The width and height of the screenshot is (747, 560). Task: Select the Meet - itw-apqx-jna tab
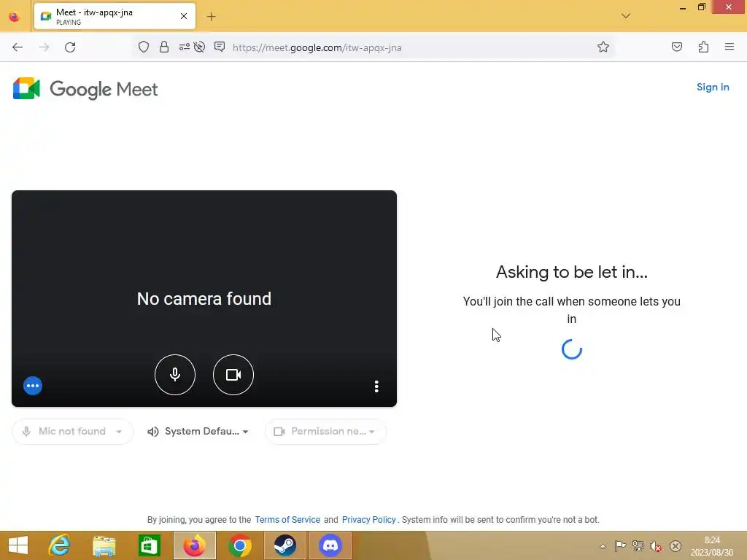click(x=115, y=16)
